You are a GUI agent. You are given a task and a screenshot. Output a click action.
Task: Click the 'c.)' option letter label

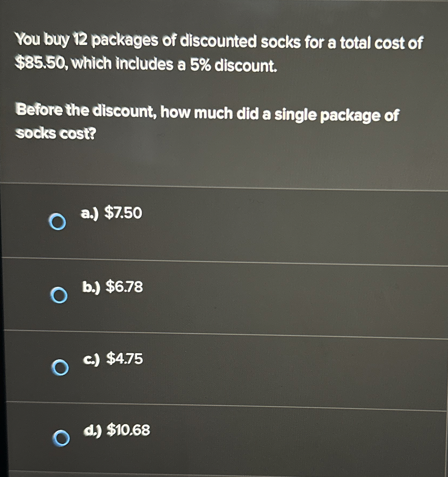click(92, 359)
